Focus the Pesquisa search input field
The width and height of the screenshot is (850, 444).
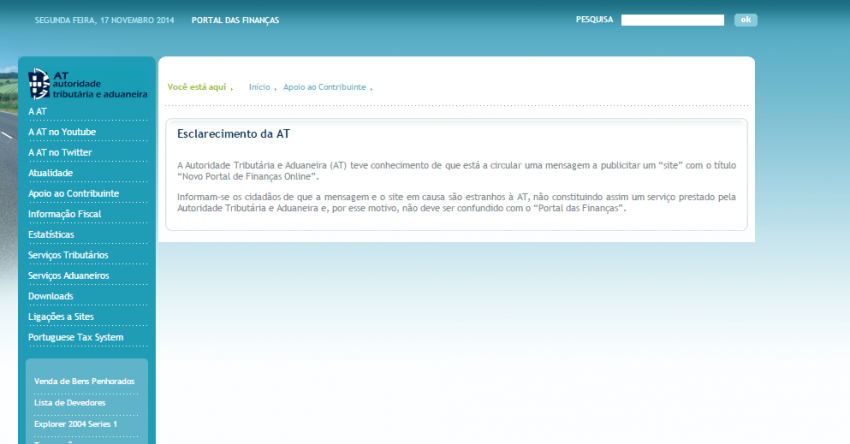coord(671,20)
